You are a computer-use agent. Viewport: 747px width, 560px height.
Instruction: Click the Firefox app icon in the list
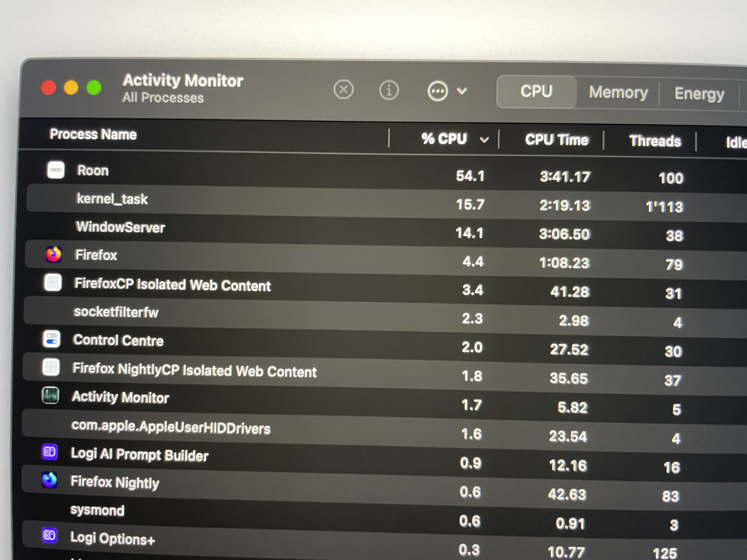[54, 254]
